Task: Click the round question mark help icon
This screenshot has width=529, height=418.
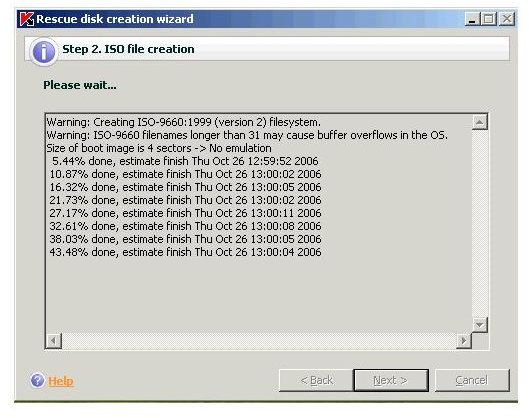Action: coord(37,380)
